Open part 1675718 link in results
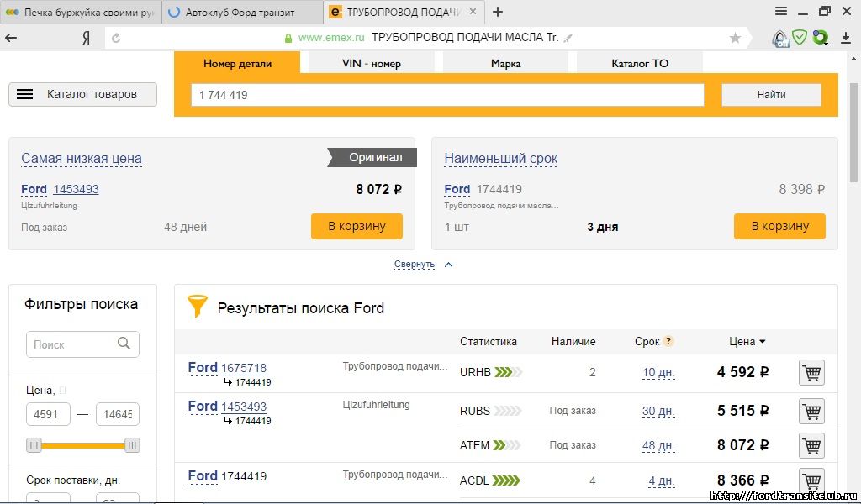Screen dimensions: 861x504 (244, 368)
